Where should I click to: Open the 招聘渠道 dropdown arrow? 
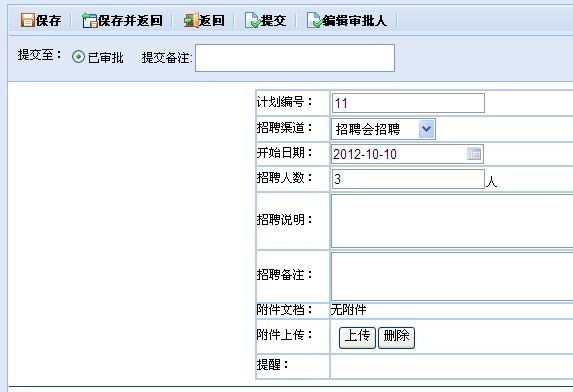coord(426,129)
